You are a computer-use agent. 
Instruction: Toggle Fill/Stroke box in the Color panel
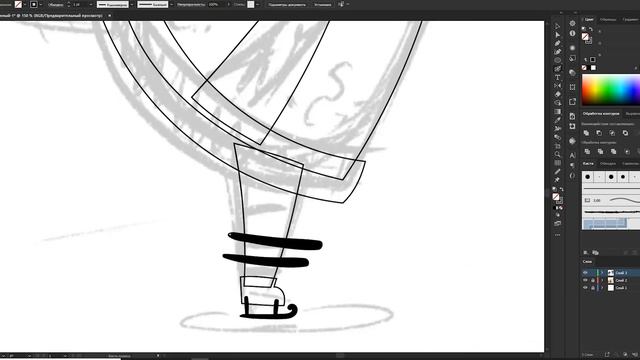(587, 38)
